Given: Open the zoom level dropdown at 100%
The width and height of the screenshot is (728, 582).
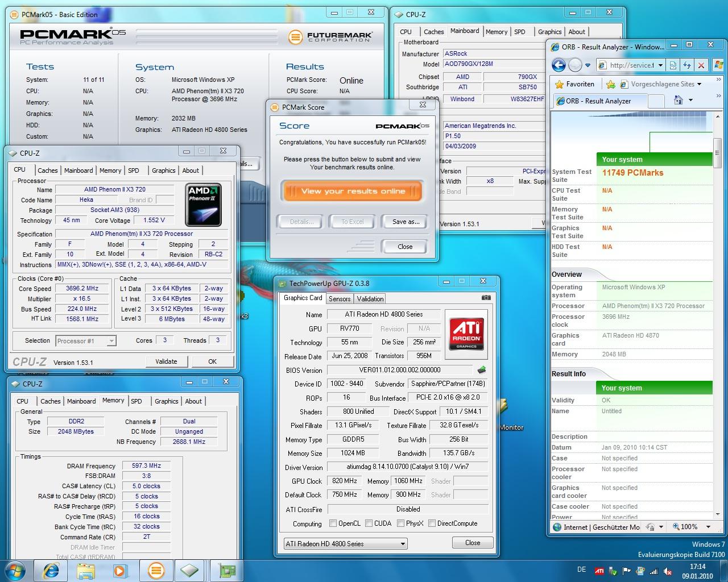Looking at the screenshot, I should (708, 527).
